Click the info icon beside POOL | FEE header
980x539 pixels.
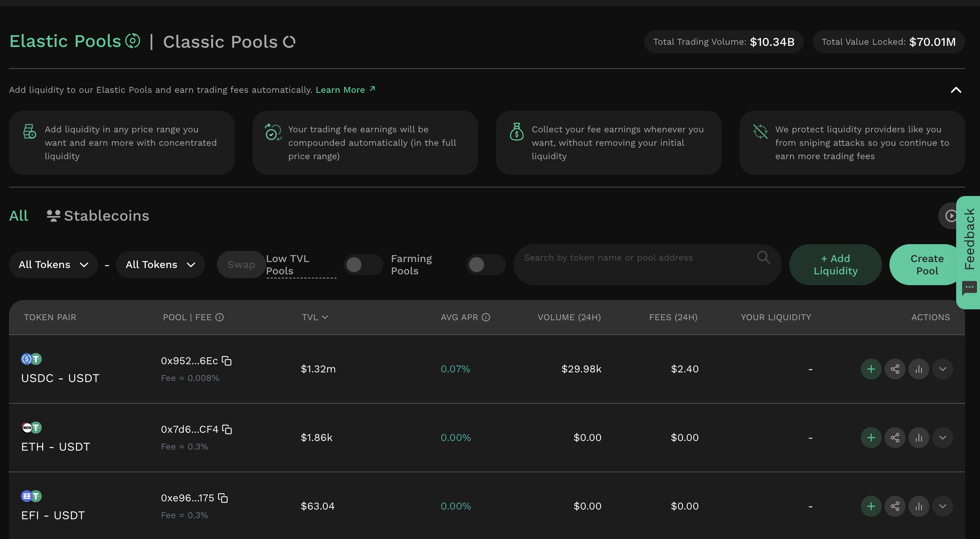[219, 317]
